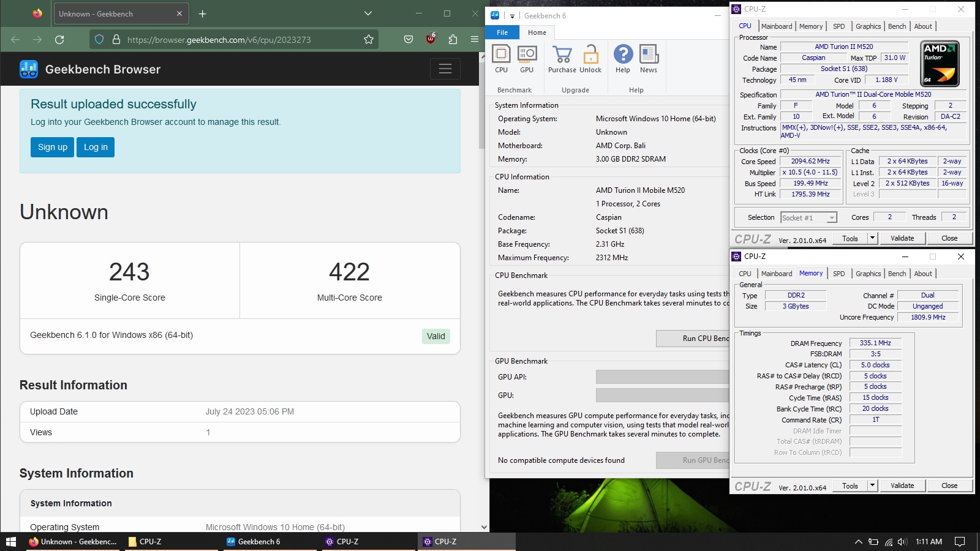Open a new Firefox tab
This screenshot has width=980, height=551.
(203, 13)
